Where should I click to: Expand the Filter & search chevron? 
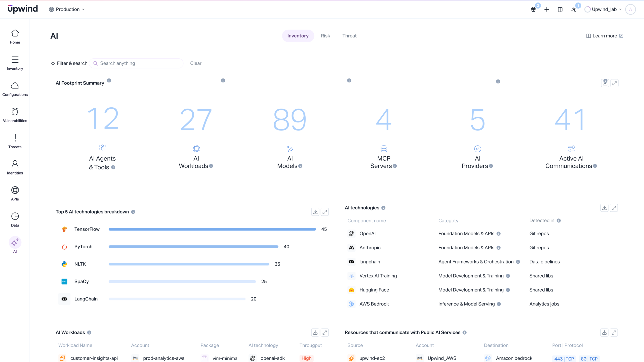[53, 63]
